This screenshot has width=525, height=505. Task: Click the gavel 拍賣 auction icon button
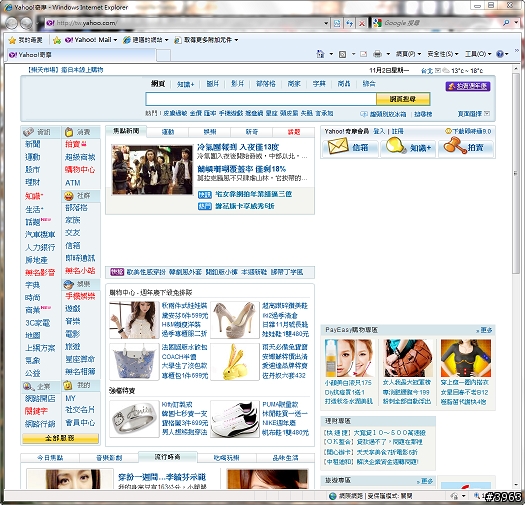[x=466, y=147]
